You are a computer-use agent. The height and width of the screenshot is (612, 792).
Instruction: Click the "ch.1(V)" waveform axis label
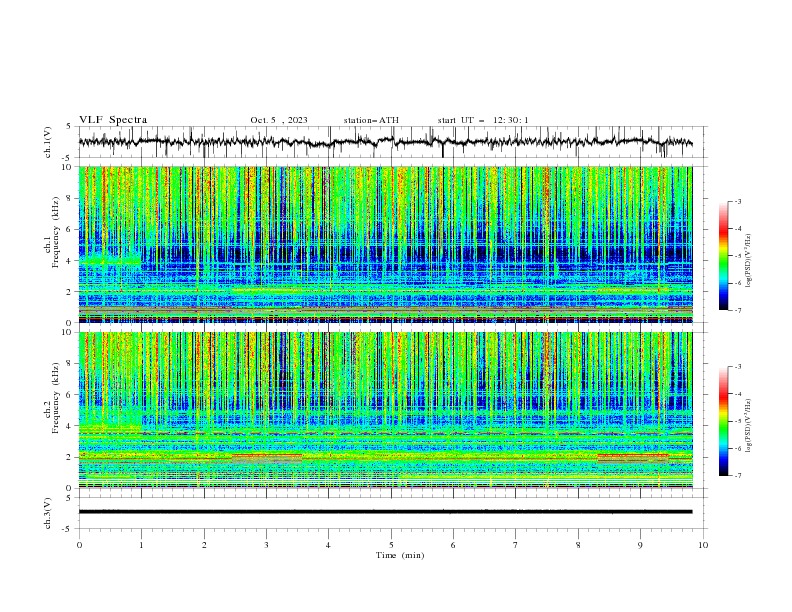[x=48, y=142]
